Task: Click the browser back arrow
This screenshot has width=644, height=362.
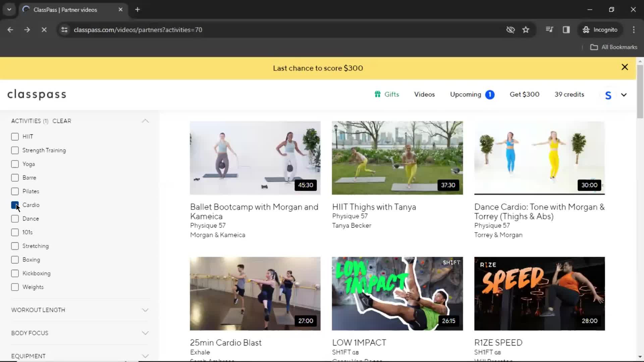Action: coord(10,30)
